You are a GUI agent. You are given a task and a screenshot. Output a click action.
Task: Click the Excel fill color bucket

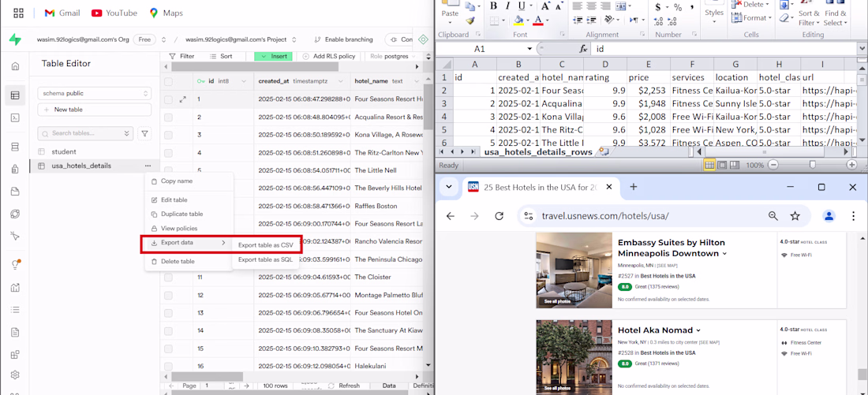518,20
